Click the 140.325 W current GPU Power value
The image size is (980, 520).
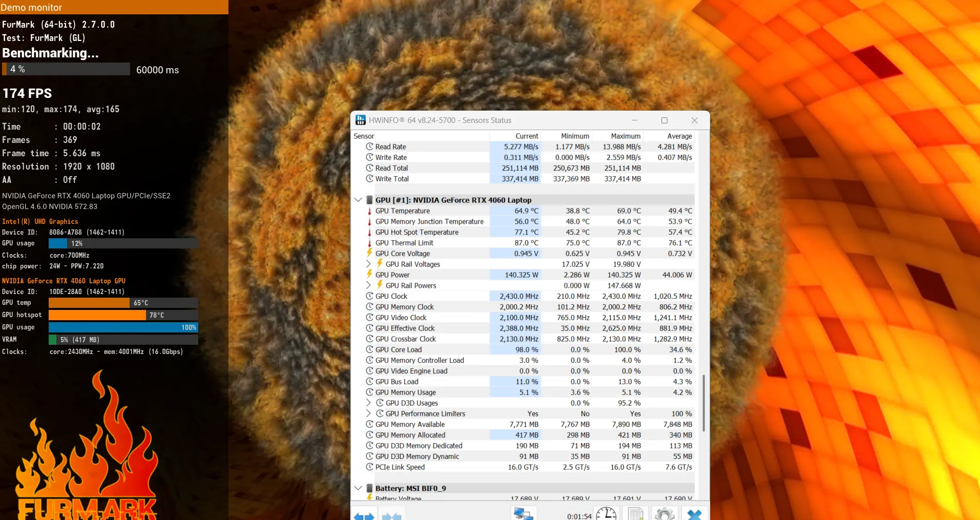click(x=522, y=275)
